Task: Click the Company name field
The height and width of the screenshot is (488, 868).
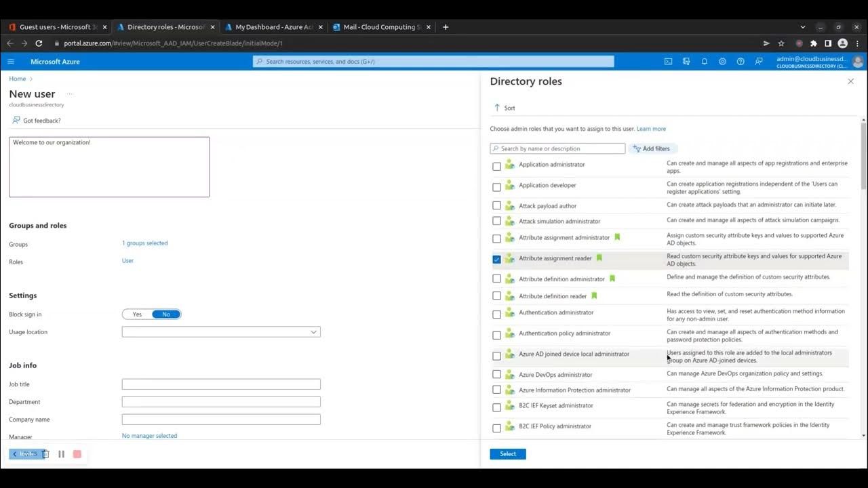Action: click(221, 420)
